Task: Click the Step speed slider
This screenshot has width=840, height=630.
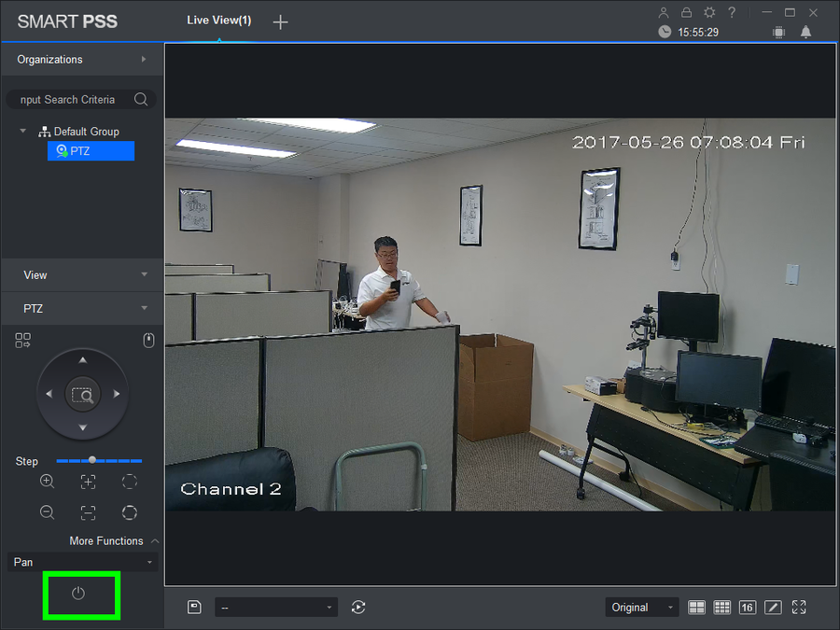Action: 99,460
